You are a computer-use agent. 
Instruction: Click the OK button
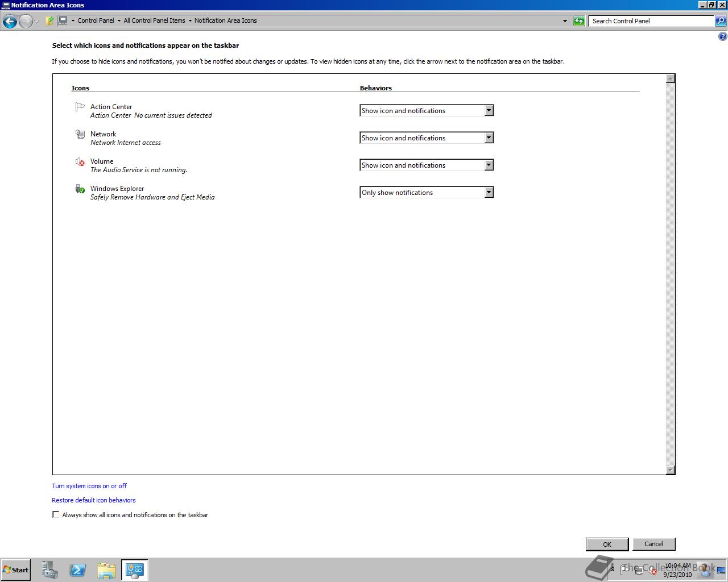[x=607, y=544]
